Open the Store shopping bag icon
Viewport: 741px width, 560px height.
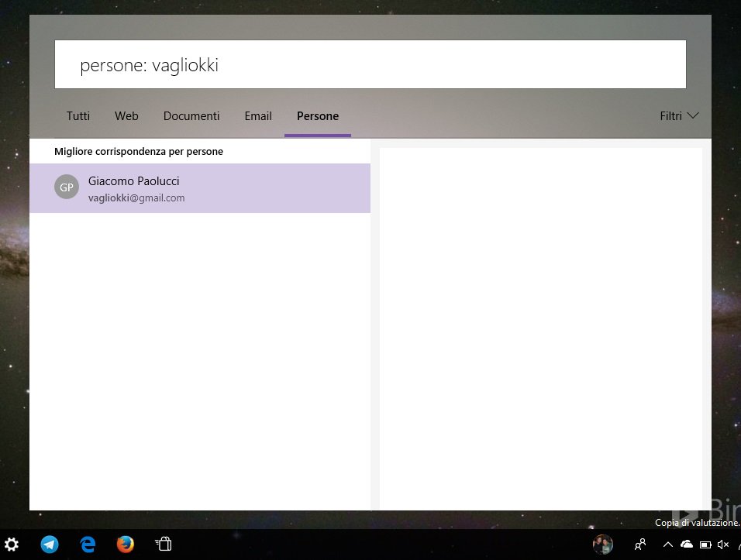pos(164,545)
